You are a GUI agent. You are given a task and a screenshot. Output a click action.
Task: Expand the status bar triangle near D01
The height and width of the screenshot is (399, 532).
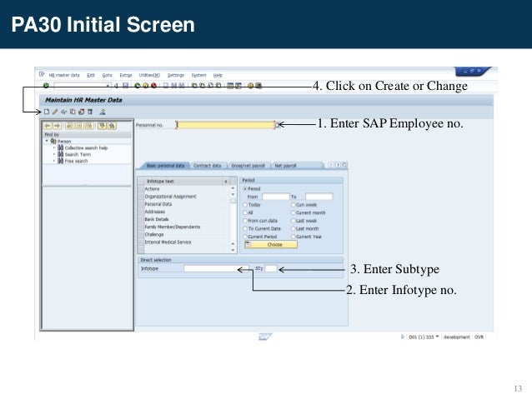tap(403, 337)
